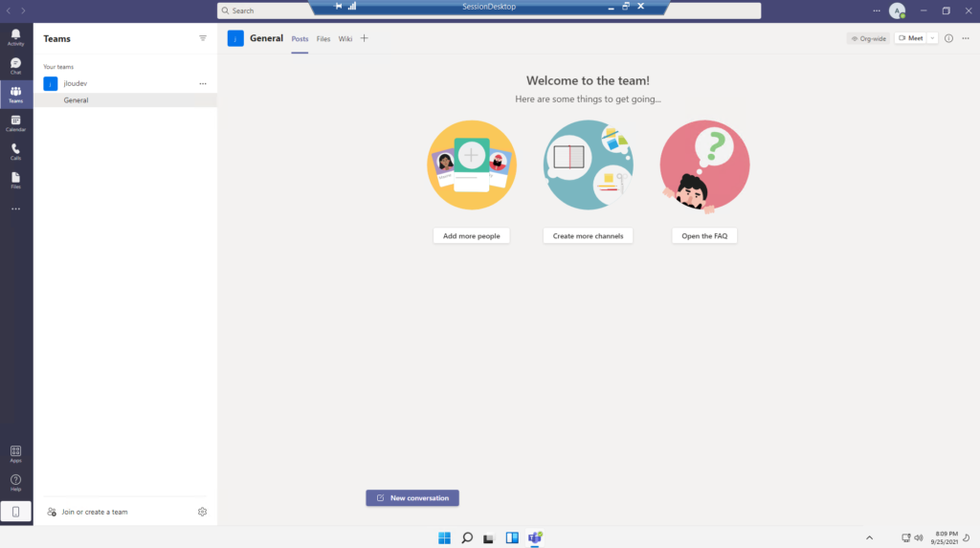Click the mobile app download icon
This screenshot has width=980, height=548.
(x=16, y=512)
